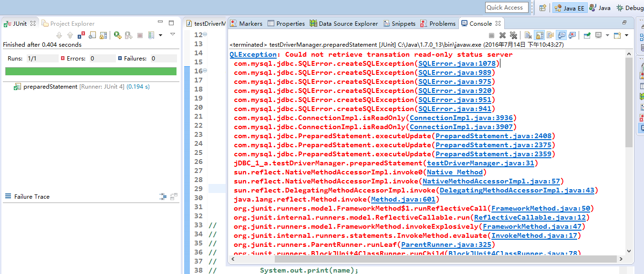Click Console horizontal scrollbar
The height and width of the screenshot is (274, 644).
point(446,259)
